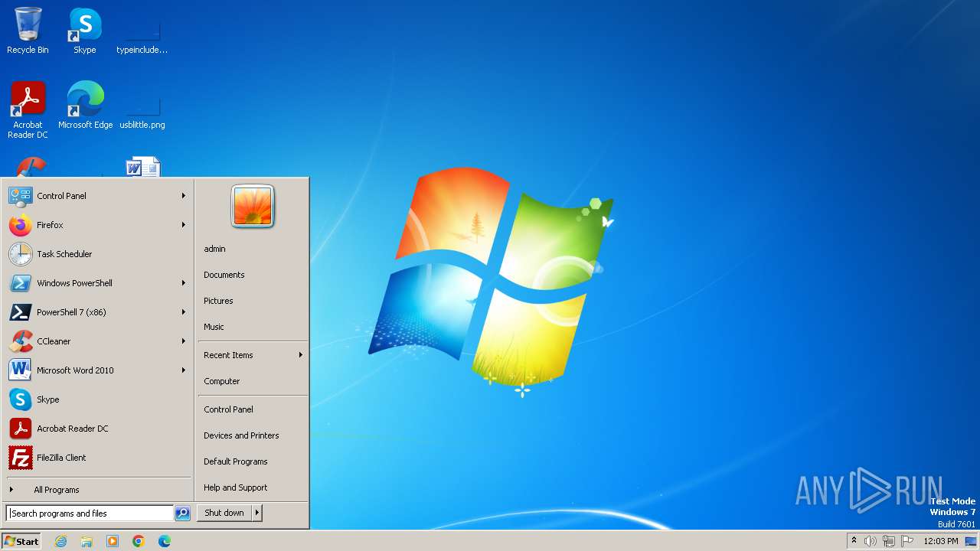Click the Action Center flag tray icon
This screenshot has width=980, height=551.
tap(907, 541)
